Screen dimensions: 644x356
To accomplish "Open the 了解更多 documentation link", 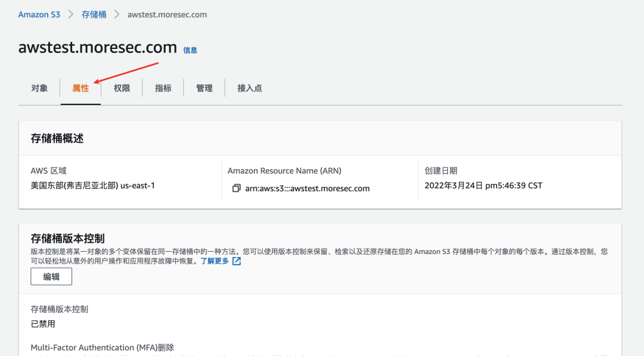I will coord(216,261).
